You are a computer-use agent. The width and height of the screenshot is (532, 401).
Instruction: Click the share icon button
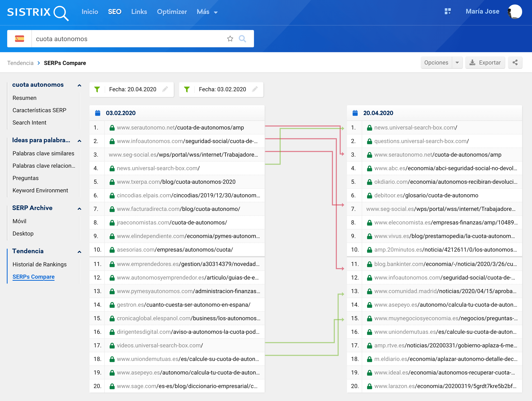pyautogui.click(x=515, y=62)
